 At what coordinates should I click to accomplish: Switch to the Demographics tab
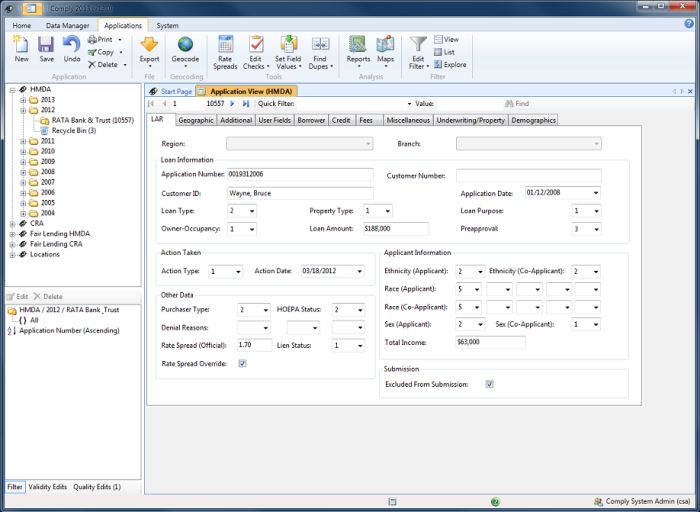click(533, 120)
